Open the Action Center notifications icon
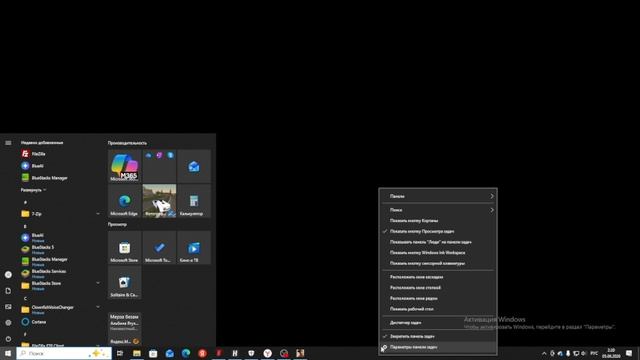 tap(629, 353)
